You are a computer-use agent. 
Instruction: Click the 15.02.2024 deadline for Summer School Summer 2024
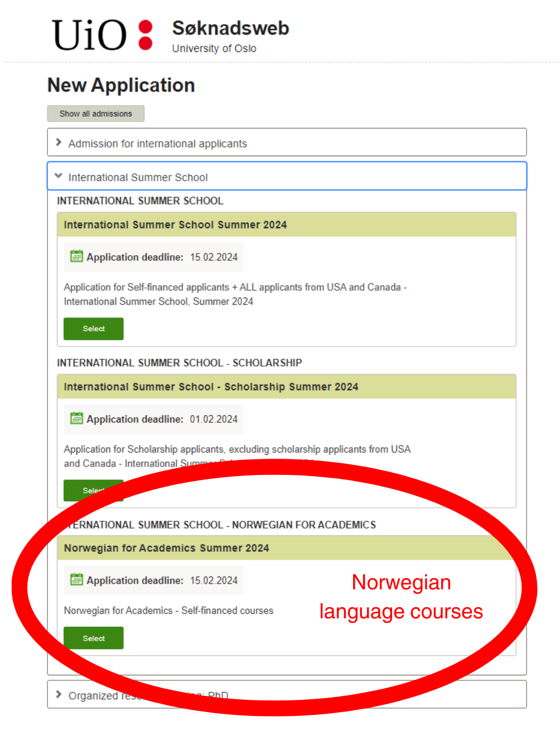(214, 257)
